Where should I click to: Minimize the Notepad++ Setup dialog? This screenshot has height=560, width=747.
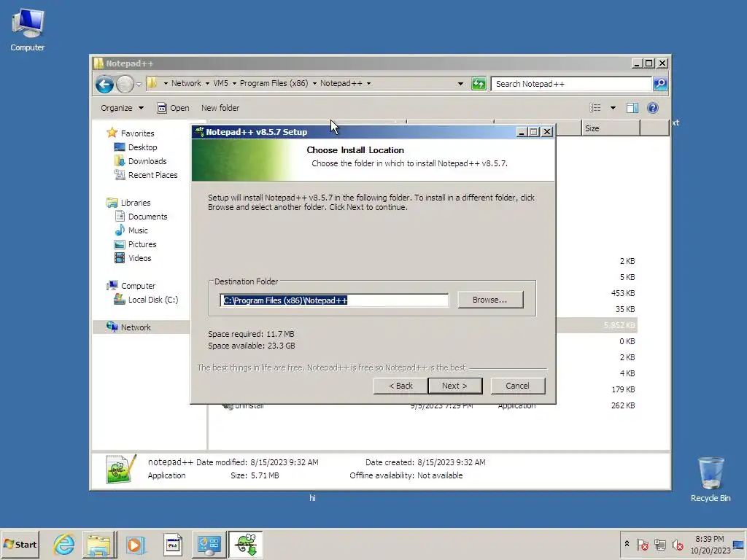click(521, 132)
